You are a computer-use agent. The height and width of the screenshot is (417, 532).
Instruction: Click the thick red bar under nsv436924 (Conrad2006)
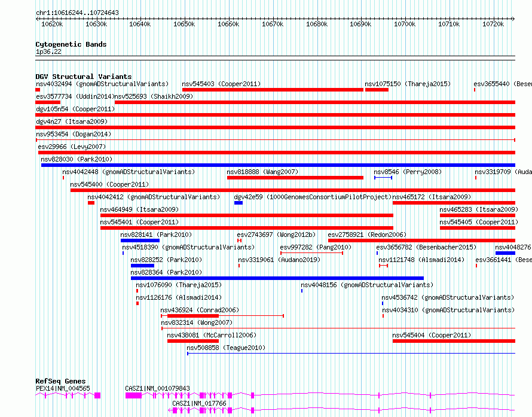[193, 316]
